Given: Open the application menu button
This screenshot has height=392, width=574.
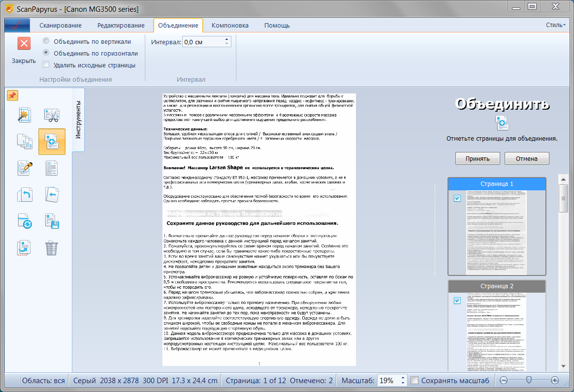Looking at the screenshot, I should pos(17,25).
